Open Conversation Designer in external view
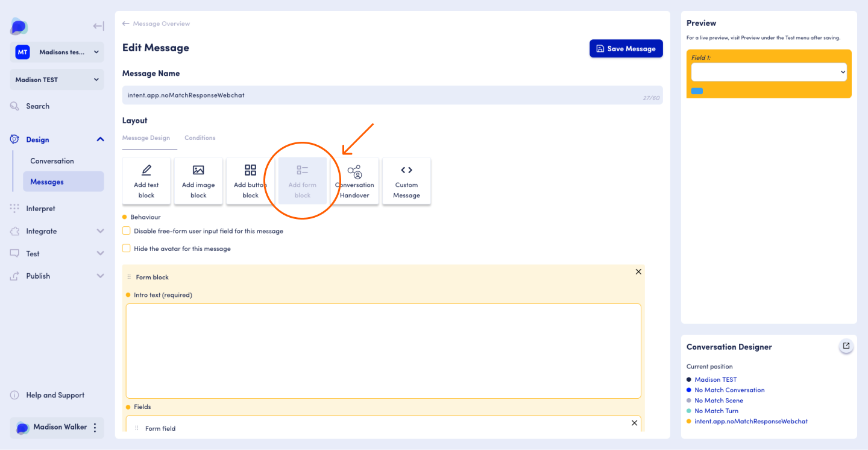 [x=846, y=346]
